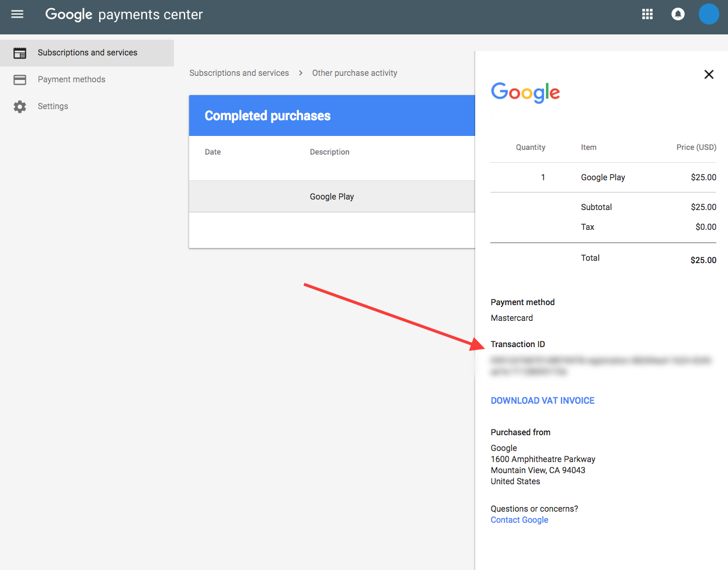Open the Google apps grid
The width and height of the screenshot is (728, 570).
point(647,14)
